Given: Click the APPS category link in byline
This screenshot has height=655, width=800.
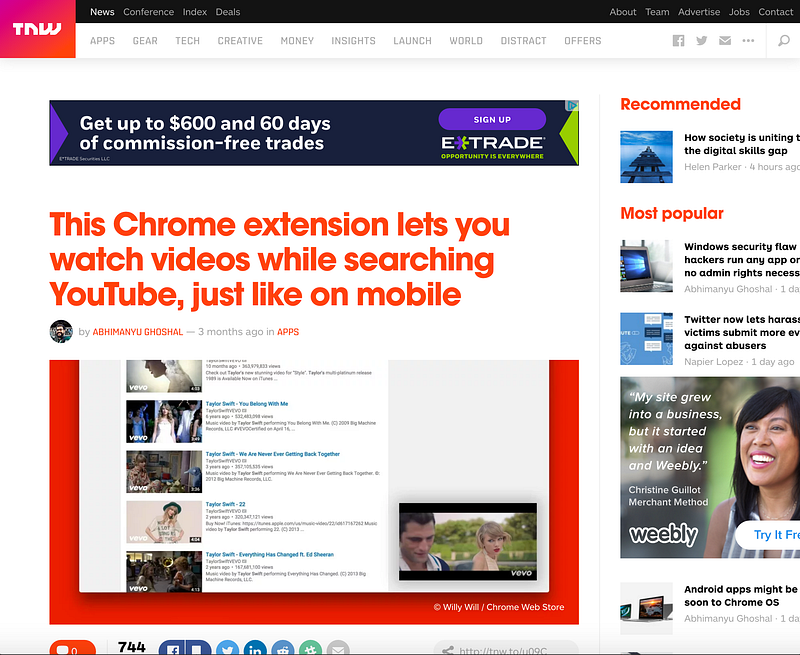Looking at the screenshot, I should click(x=288, y=332).
